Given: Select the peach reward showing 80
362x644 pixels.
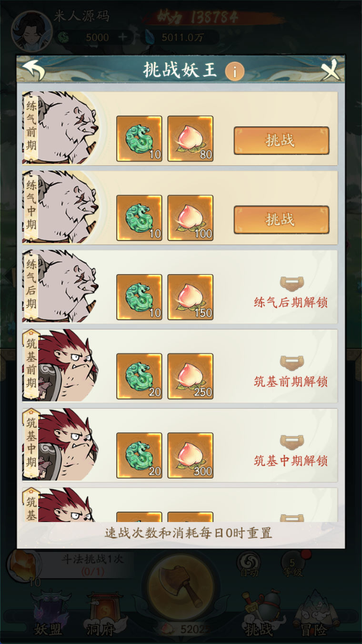Looking at the screenshot, I should tap(190, 138).
